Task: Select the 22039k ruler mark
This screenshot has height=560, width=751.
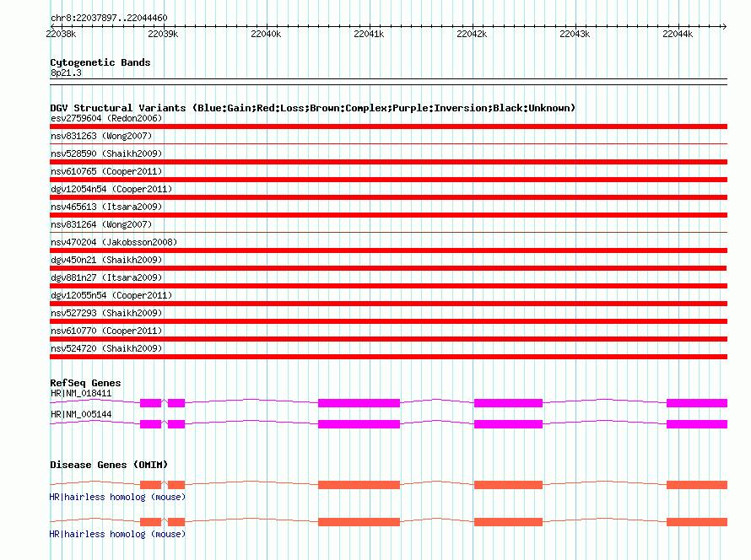Action: [163, 34]
